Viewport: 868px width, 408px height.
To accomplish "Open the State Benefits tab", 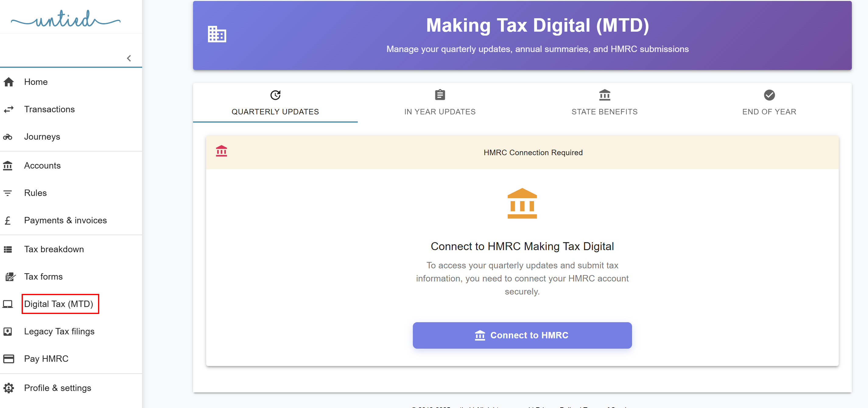I will point(605,103).
